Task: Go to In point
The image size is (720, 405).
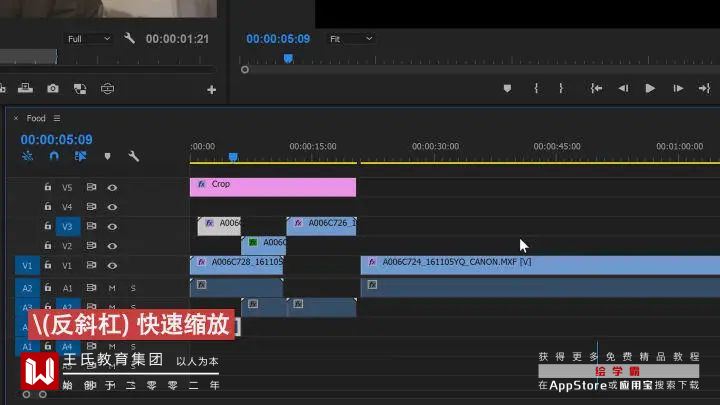Action: [x=596, y=88]
